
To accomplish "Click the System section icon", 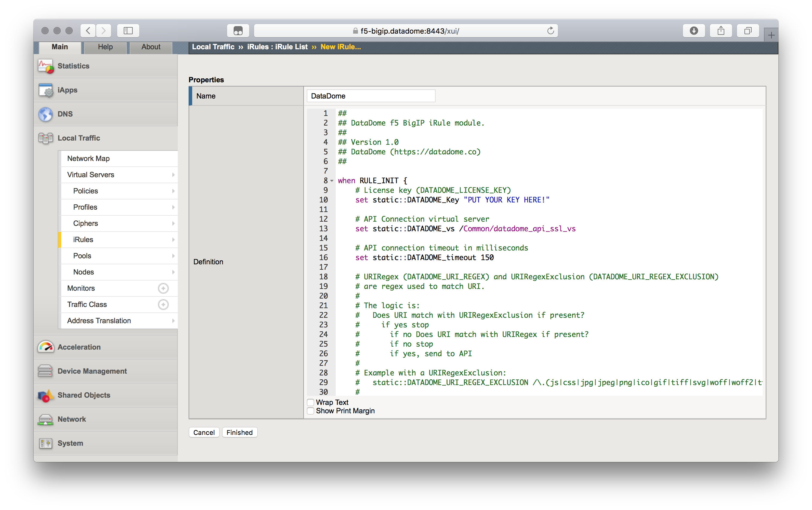I will 46,443.
